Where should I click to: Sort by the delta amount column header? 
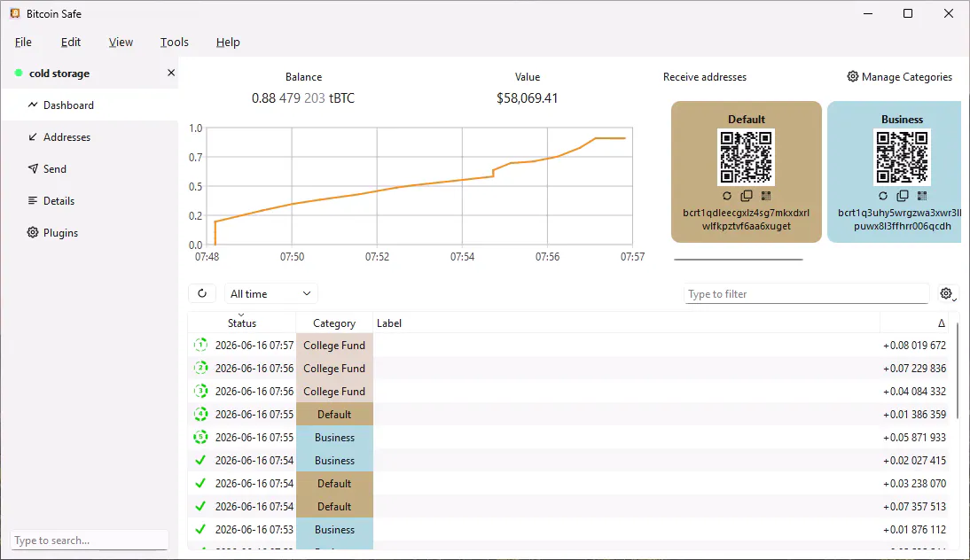coord(915,323)
